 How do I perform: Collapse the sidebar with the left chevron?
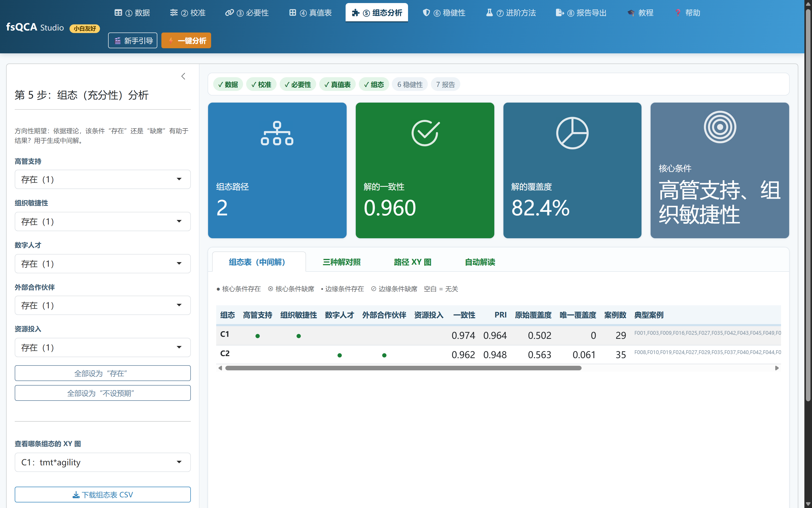click(183, 76)
